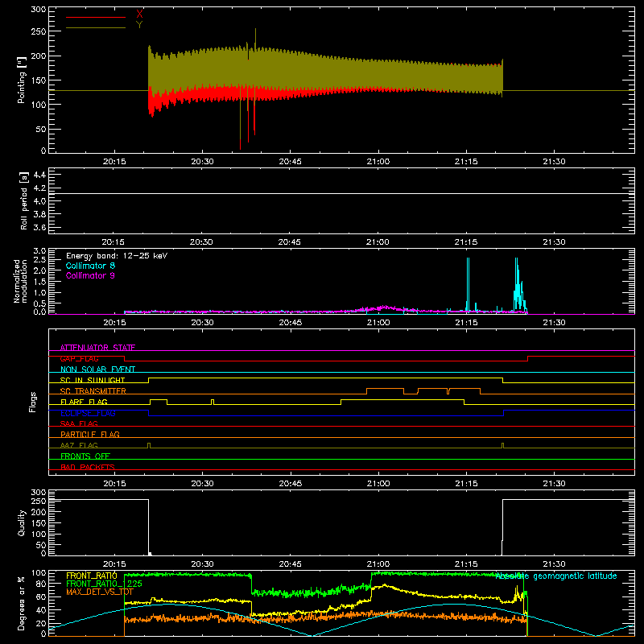Screen dimensions: 644x644
Task: Click the 150 tick on Pointing axis
Action: click(38, 80)
